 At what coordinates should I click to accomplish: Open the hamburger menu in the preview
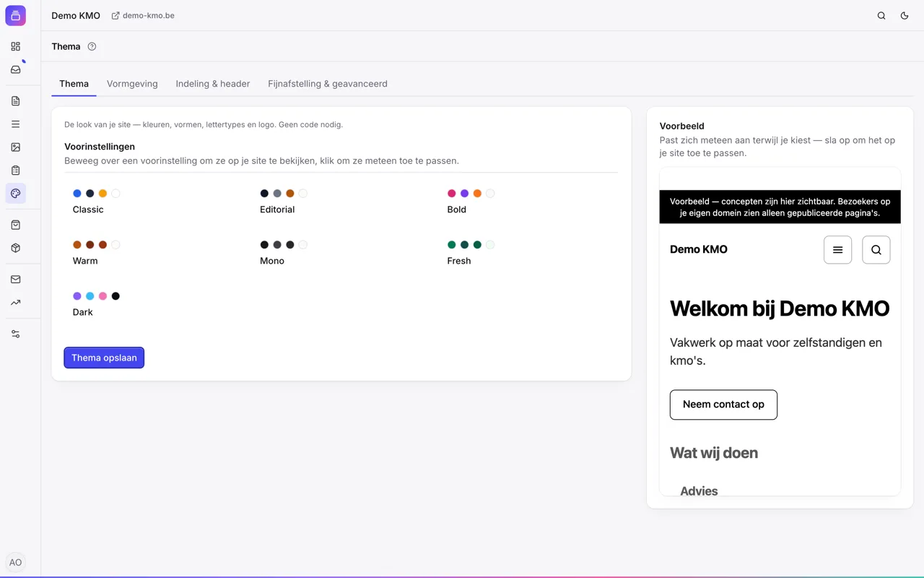(837, 250)
